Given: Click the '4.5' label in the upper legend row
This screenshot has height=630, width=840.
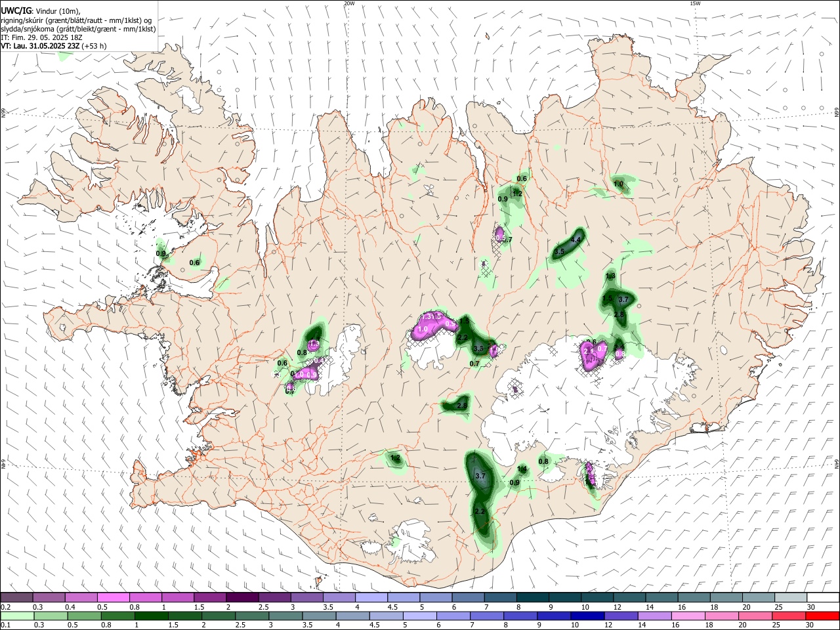Looking at the screenshot, I should (x=392, y=607).
